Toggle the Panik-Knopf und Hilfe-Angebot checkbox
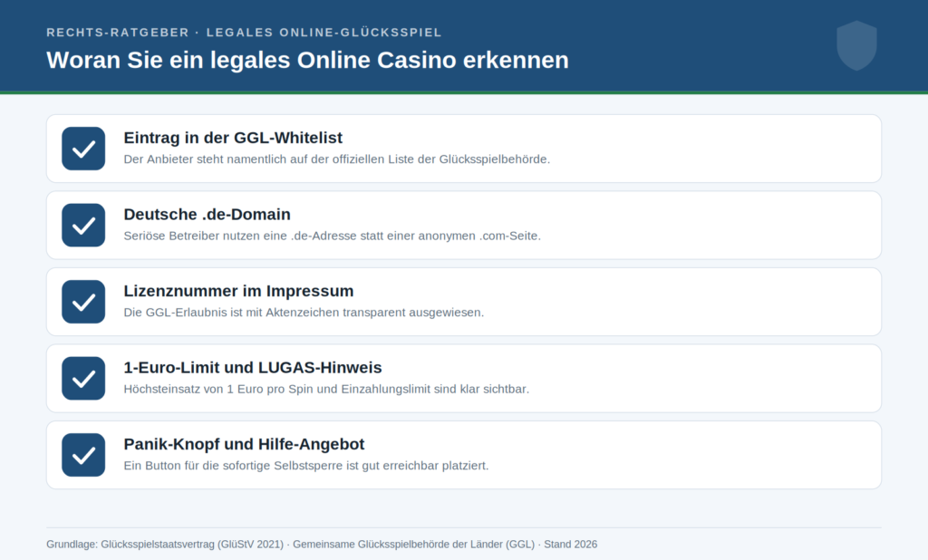 click(x=83, y=455)
